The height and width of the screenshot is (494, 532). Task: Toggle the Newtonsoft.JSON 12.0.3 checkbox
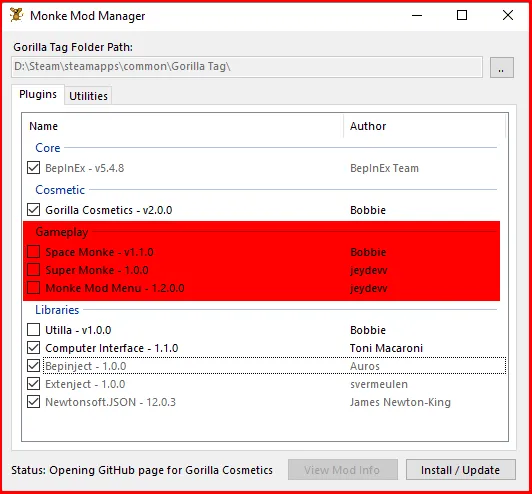pos(33,402)
